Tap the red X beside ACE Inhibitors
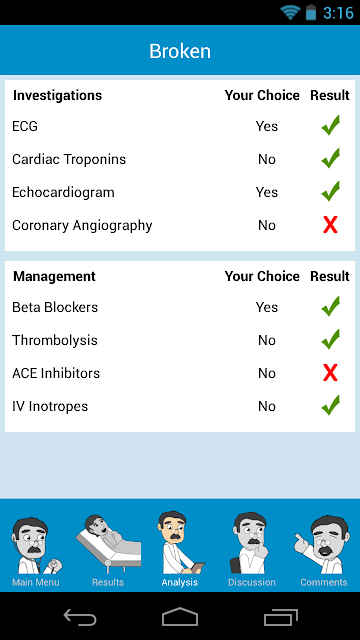Viewport: 360px width, 640px height. [330, 373]
